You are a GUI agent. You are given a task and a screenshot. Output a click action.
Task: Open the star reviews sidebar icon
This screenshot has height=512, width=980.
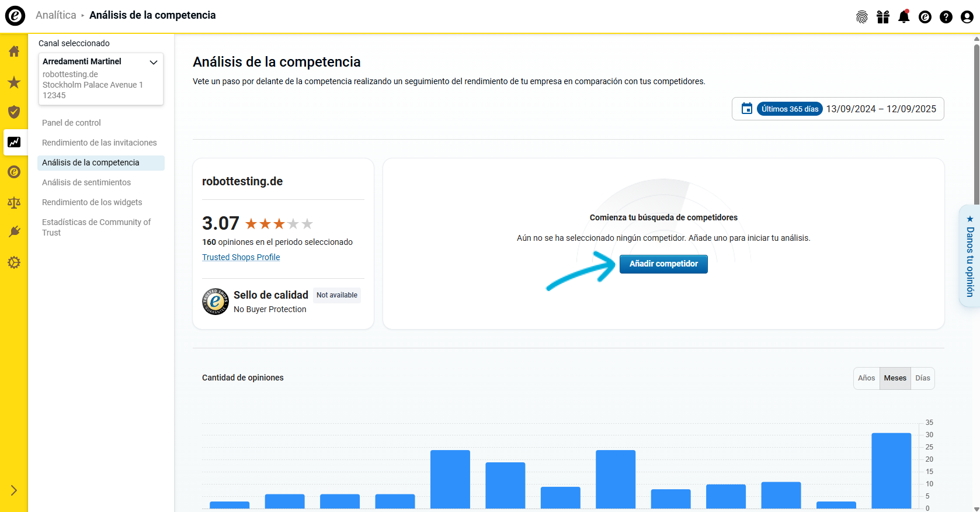(x=14, y=82)
